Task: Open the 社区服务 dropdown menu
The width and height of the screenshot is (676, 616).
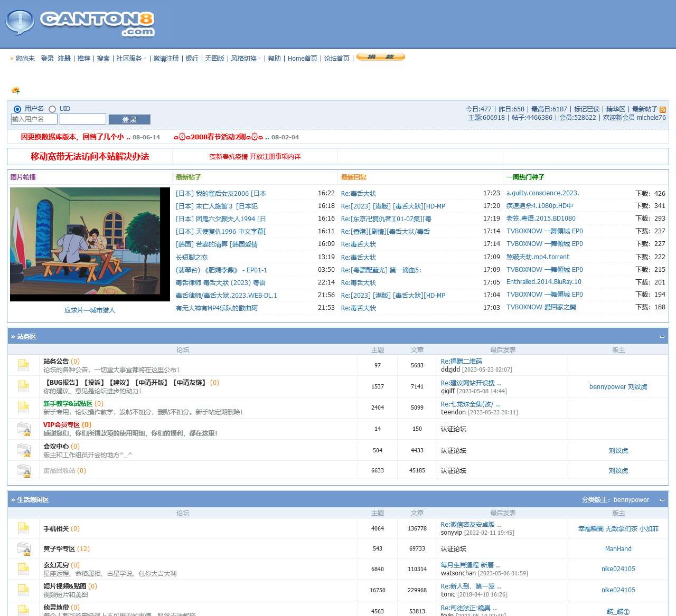Action: pos(130,59)
